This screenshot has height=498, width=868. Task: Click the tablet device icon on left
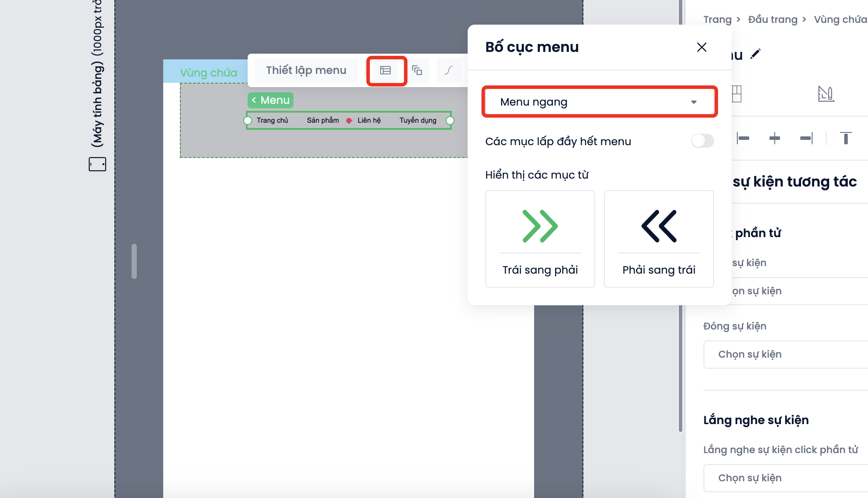pyautogui.click(x=97, y=164)
